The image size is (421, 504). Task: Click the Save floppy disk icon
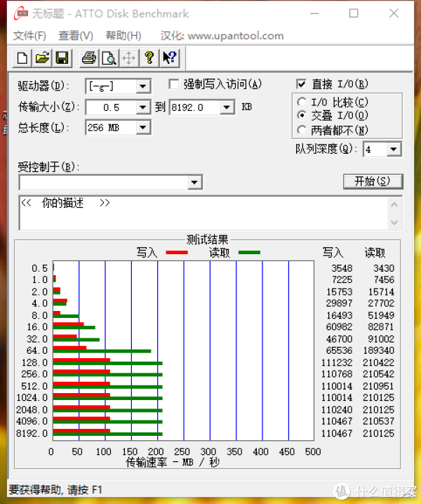[62, 58]
